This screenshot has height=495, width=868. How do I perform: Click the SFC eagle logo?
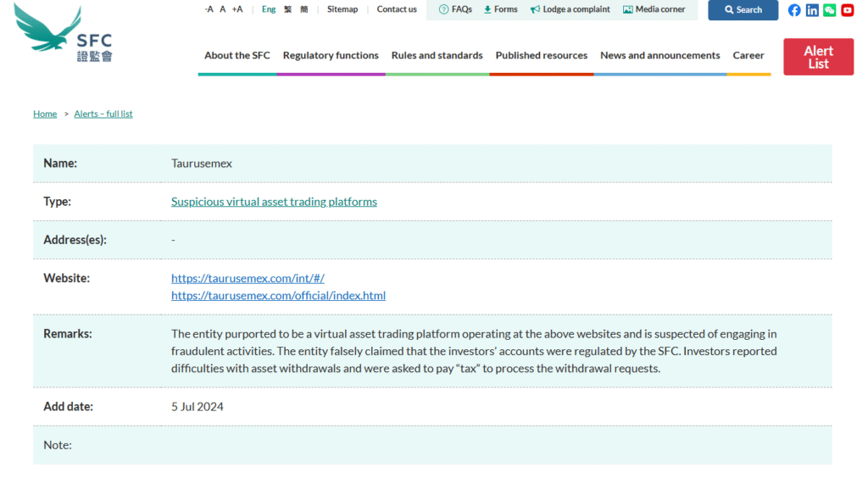pos(63,32)
